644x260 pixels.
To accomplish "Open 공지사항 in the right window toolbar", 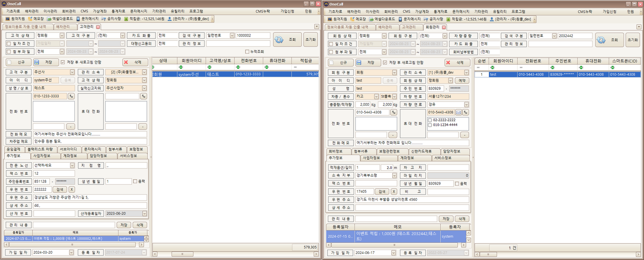I will [x=433, y=19].
